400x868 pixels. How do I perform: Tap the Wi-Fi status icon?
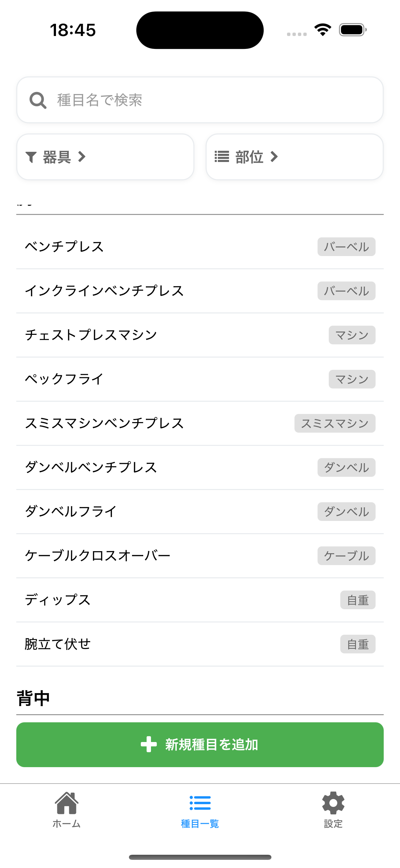click(323, 30)
